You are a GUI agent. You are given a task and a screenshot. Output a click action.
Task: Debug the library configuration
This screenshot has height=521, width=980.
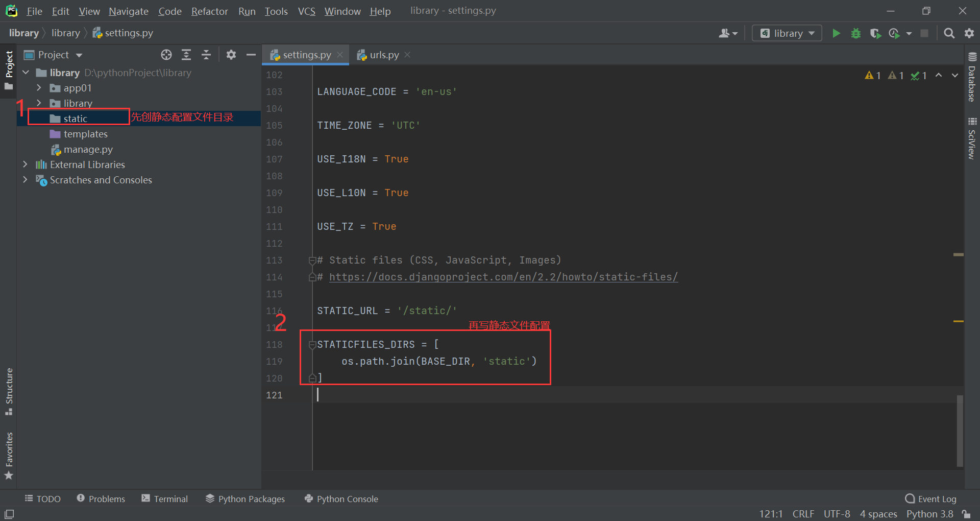[x=856, y=33]
